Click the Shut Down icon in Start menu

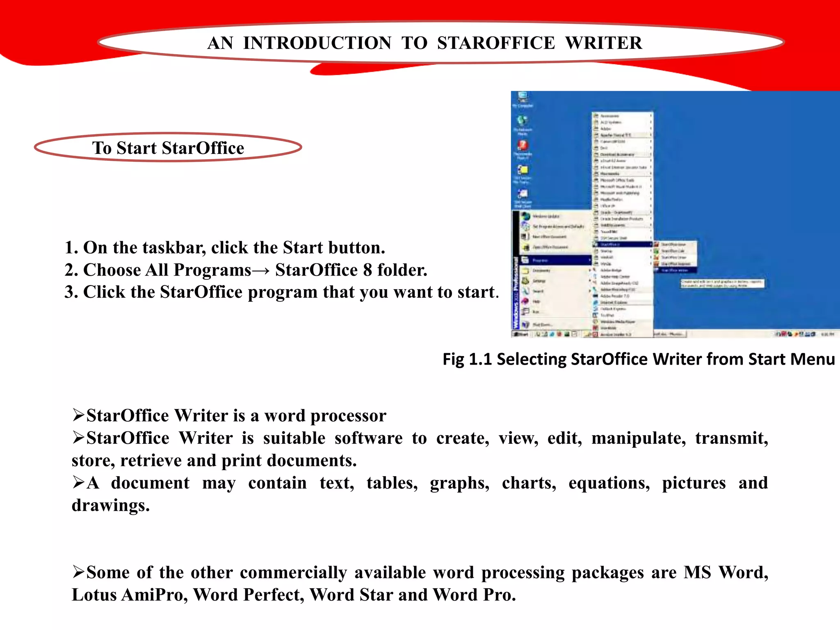pyautogui.click(x=525, y=325)
